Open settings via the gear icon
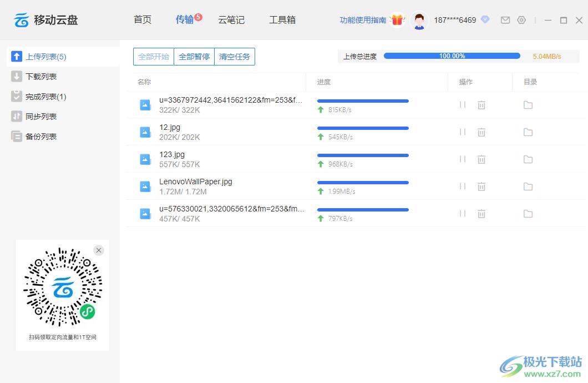 pyautogui.click(x=521, y=20)
